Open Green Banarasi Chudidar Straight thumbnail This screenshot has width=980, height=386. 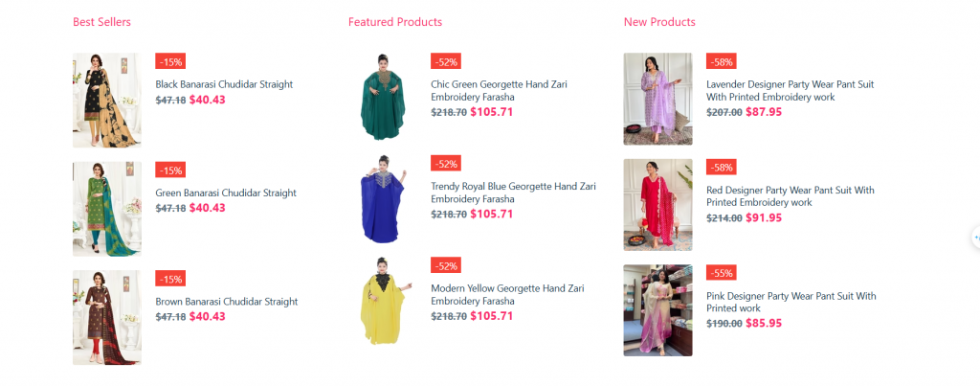point(107,209)
